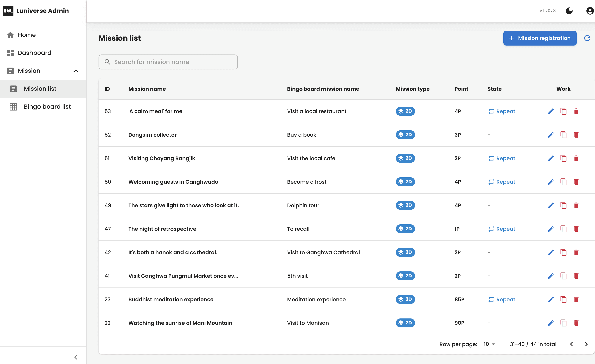The height and width of the screenshot is (364, 595).
Task: Navigate to Dashboard in sidebar
Action: click(34, 53)
